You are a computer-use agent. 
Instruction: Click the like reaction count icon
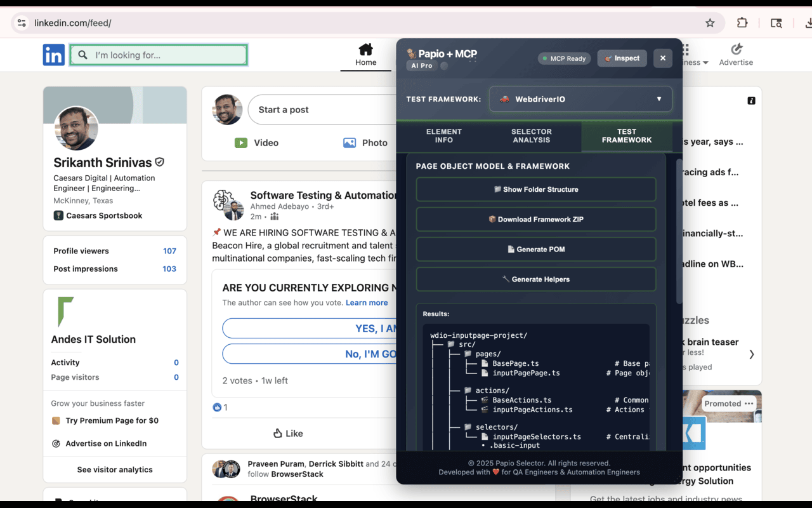(x=217, y=407)
